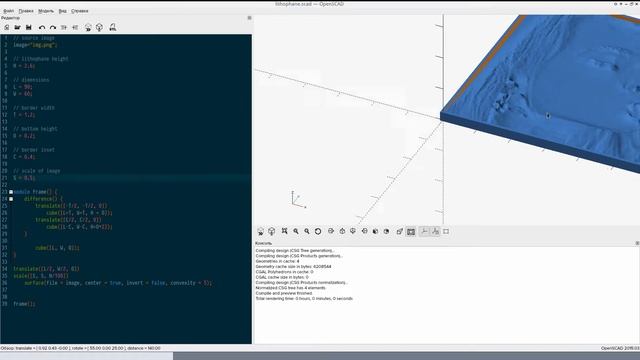The height and width of the screenshot is (360, 640).
Task: Click the Zoom In magnifier
Action: tap(296, 231)
